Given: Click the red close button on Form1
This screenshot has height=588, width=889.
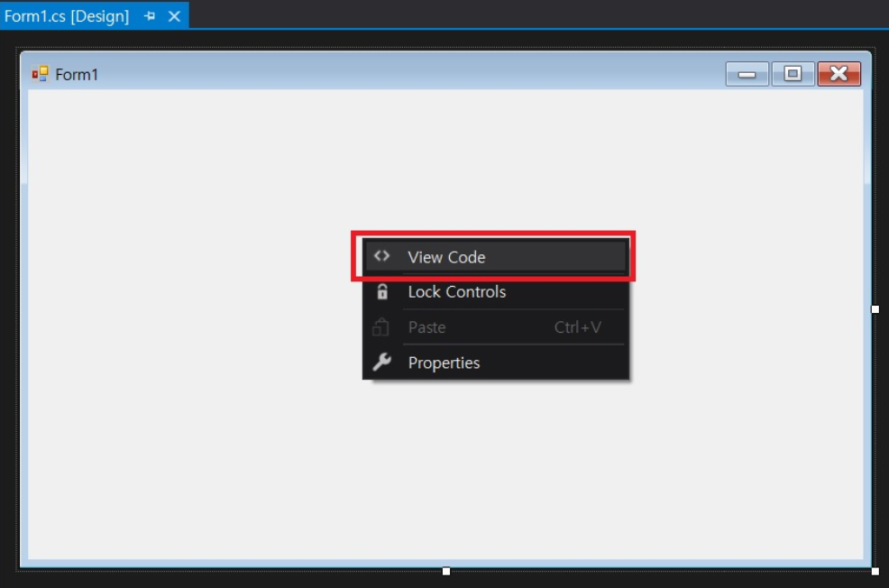Looking at the screenshot, I should point(839,74).
